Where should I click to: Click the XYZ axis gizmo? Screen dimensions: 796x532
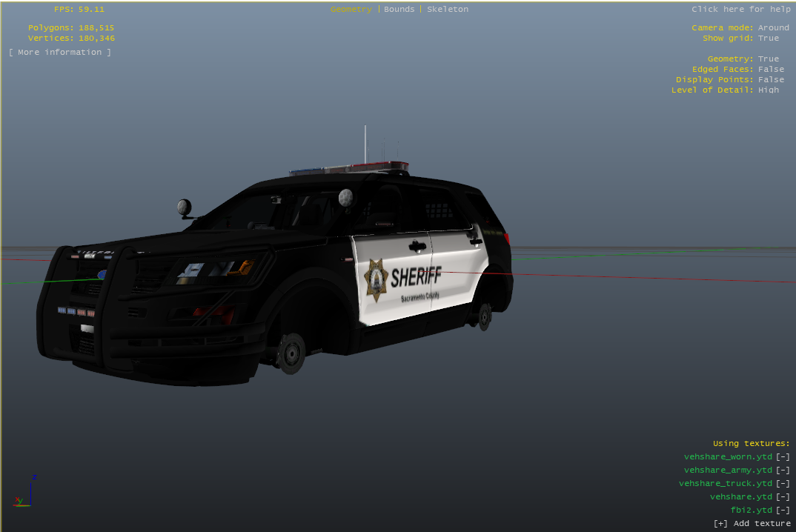[24, 493]
